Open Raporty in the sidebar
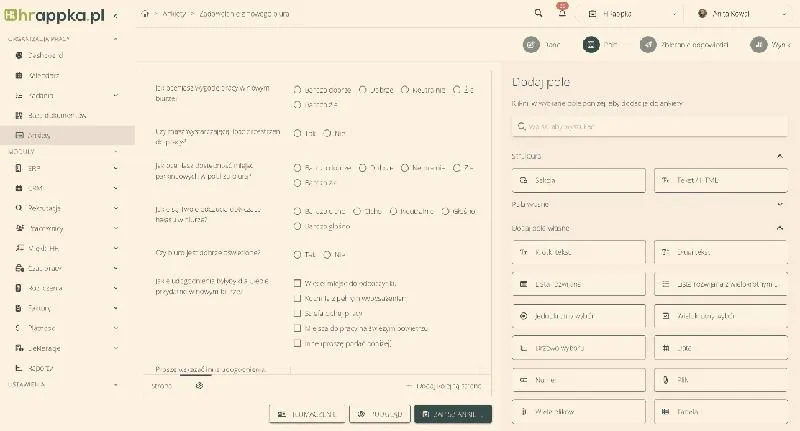The height and width of the screenshot is (431, 800). click(41, 368)
